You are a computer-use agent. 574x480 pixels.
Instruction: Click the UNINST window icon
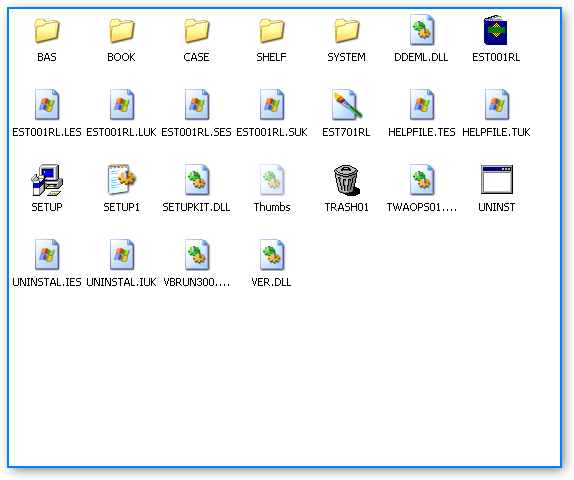pyautogui.click(x=496, y=179)
